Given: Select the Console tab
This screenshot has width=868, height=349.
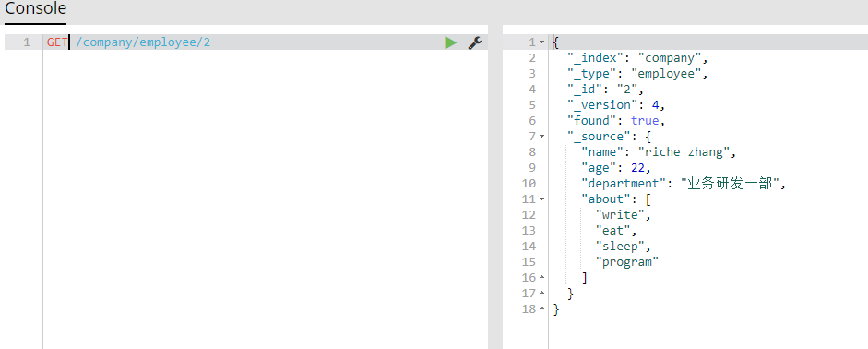Looking at the screenshot, I should pos(35,9).
